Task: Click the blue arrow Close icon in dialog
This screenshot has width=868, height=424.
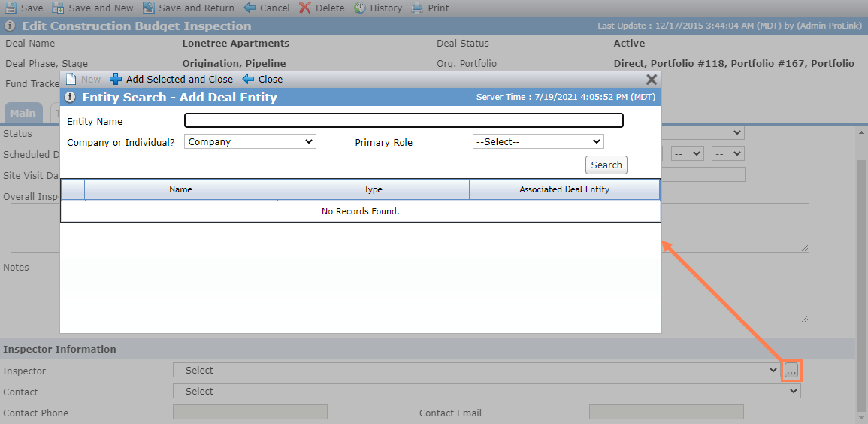Action: pyautogui.click(x=249, y=79)
